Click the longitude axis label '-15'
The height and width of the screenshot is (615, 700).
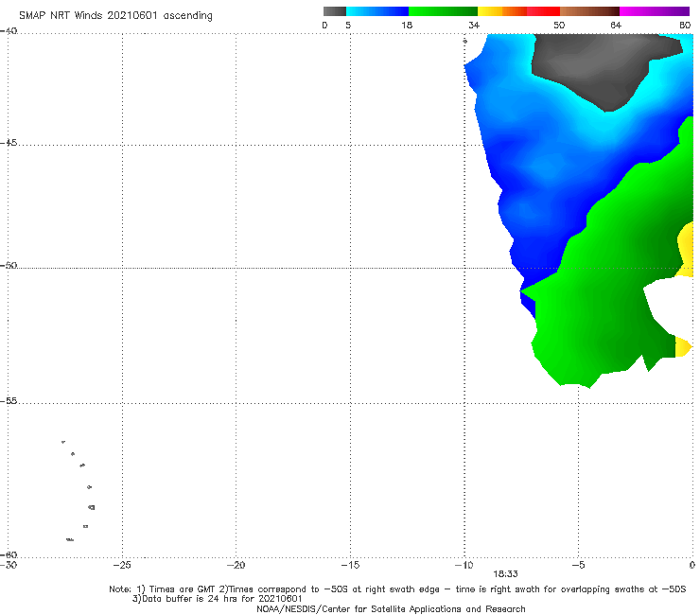tap(350, 566)
